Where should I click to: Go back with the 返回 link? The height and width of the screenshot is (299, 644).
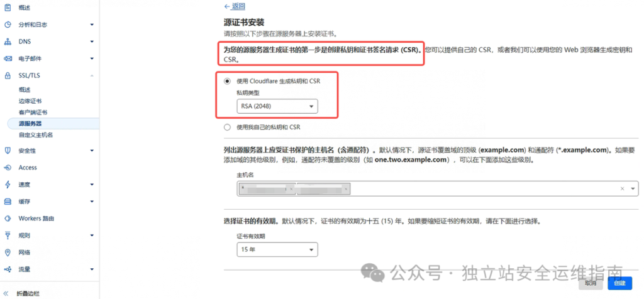(x=235, y=6)
